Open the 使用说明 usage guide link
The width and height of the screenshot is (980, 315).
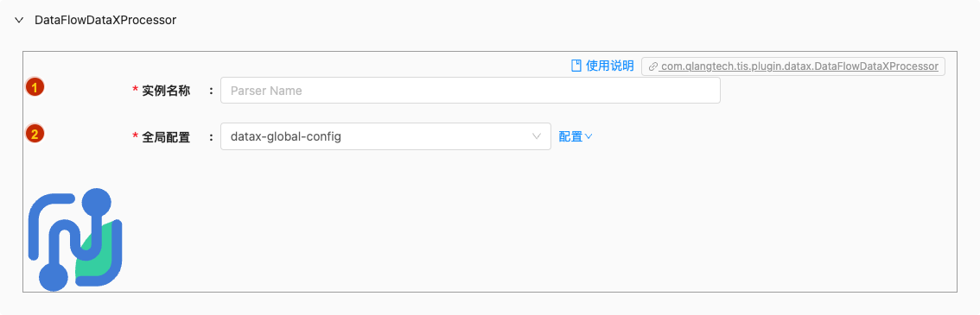(x=609, y=66)
